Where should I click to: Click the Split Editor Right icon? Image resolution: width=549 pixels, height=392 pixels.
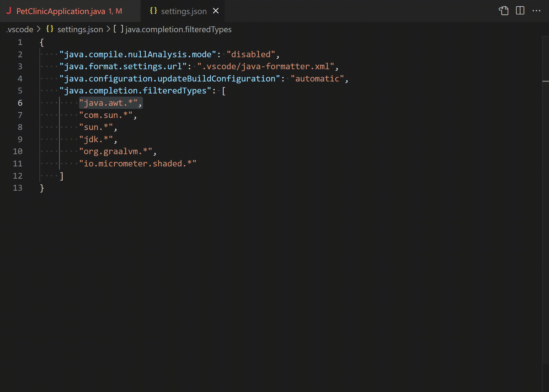520,11
